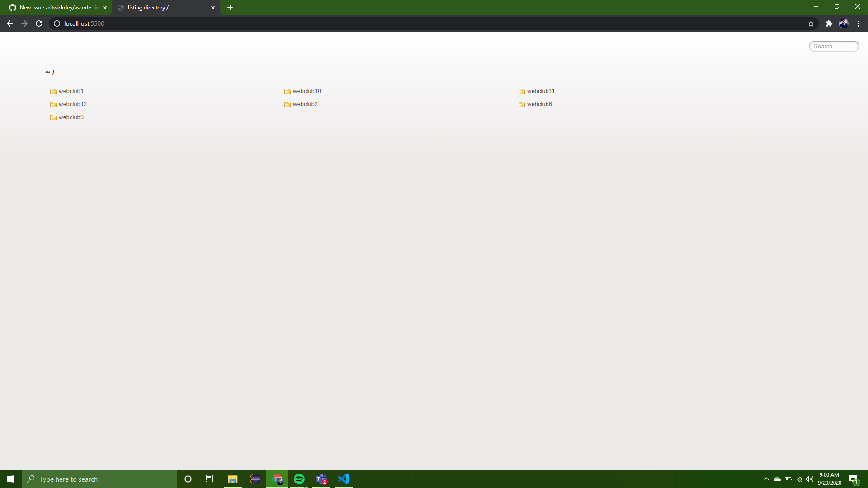868x488 pixels.
Task: Launch Spotify from the taskbar
Action: click(x=299, y=479)
